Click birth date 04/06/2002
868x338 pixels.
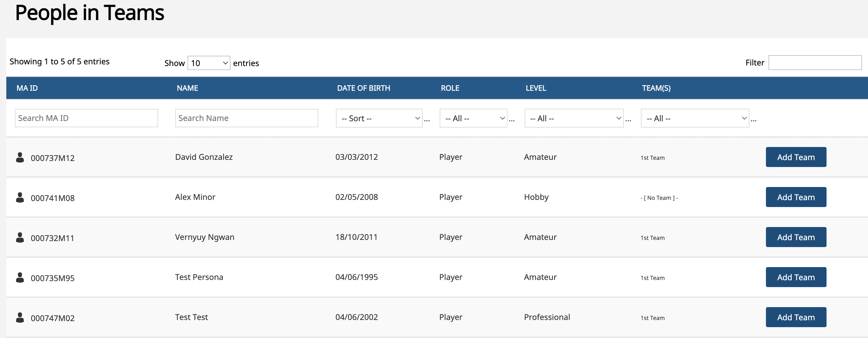click(357, 317)
